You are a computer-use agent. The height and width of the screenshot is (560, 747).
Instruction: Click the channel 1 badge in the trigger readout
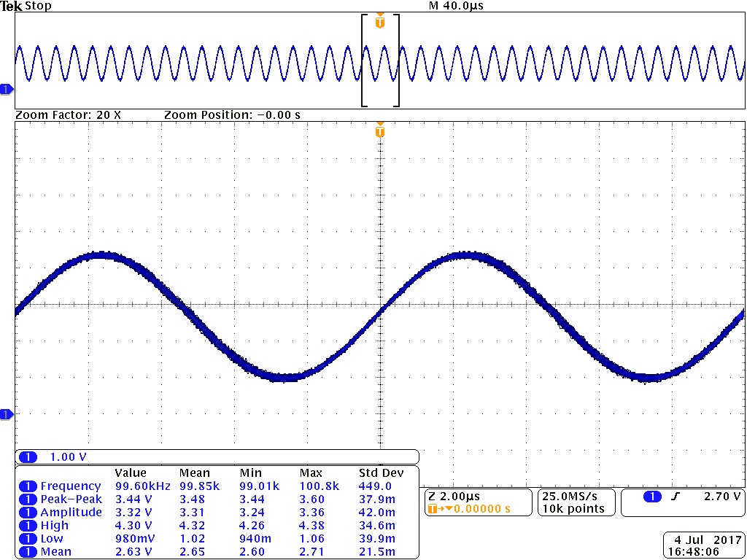(x=652, y=497)
